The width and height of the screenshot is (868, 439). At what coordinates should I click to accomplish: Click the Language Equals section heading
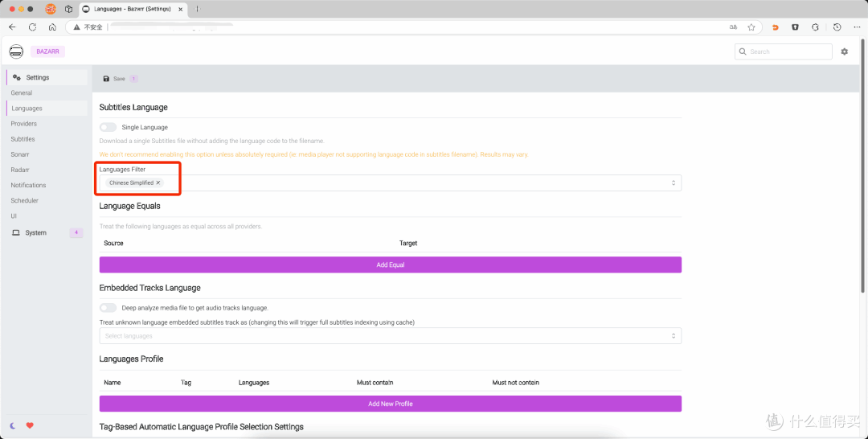tap(130, 206)
